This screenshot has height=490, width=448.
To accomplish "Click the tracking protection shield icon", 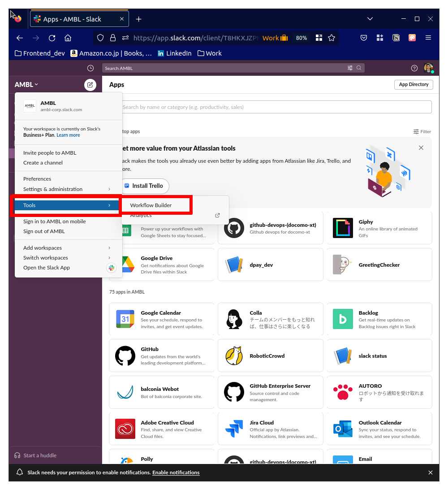I will point(100,38).
